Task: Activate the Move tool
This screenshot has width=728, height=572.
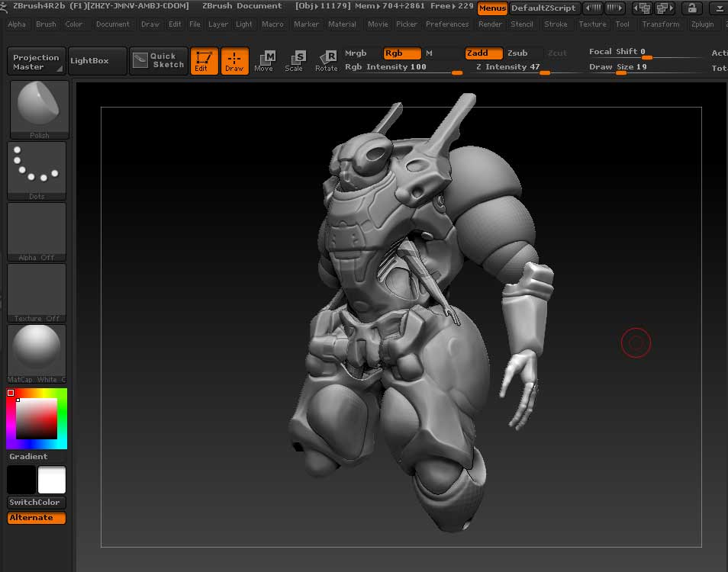Action: click(x=264, y=61)
